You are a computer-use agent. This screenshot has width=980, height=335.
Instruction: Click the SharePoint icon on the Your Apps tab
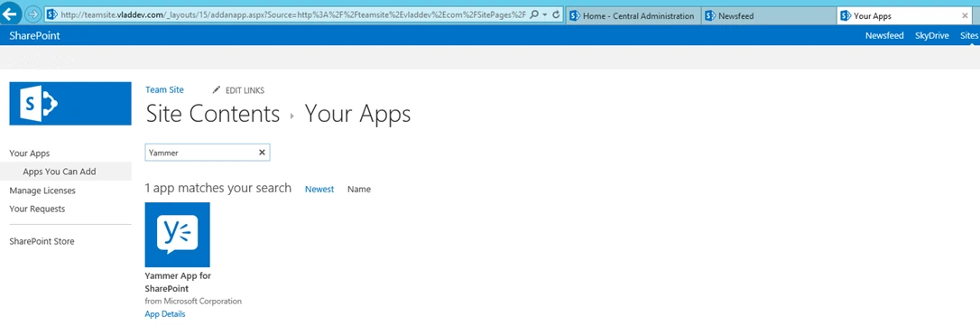846,16
